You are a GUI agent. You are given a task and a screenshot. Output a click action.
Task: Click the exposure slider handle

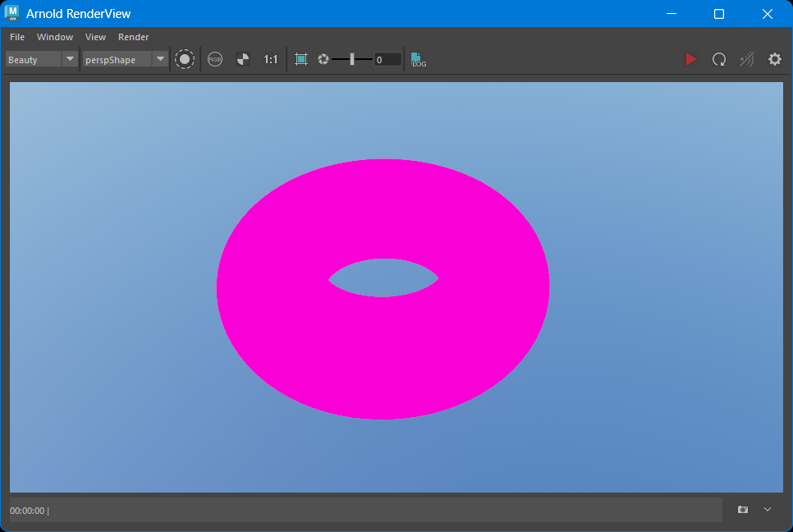pyautogui.click(x=352, y=59)
